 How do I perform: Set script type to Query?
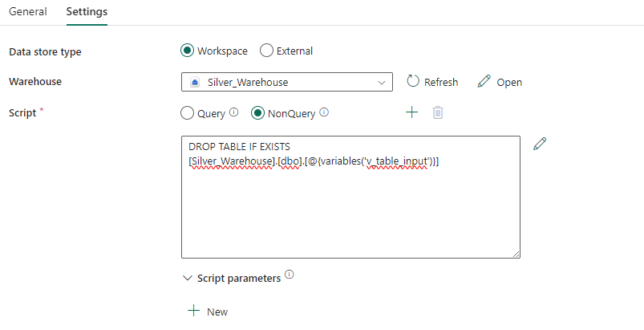pos(188,113)
